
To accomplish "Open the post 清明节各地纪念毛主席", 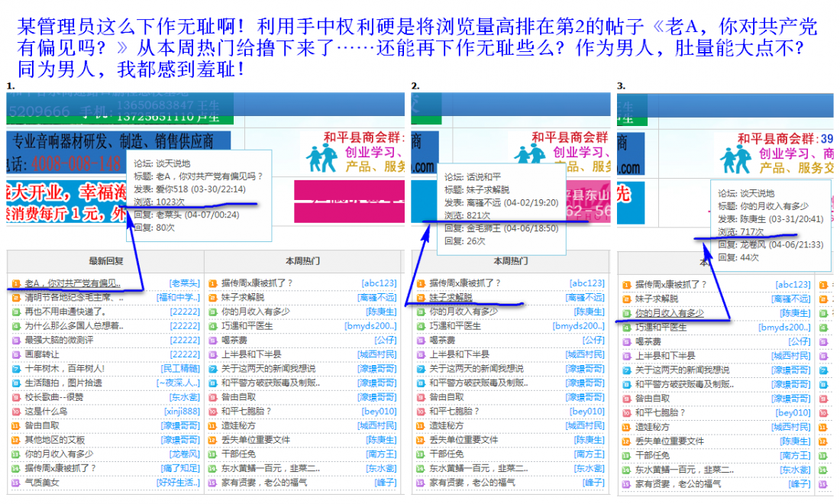I will pos(69,298).
